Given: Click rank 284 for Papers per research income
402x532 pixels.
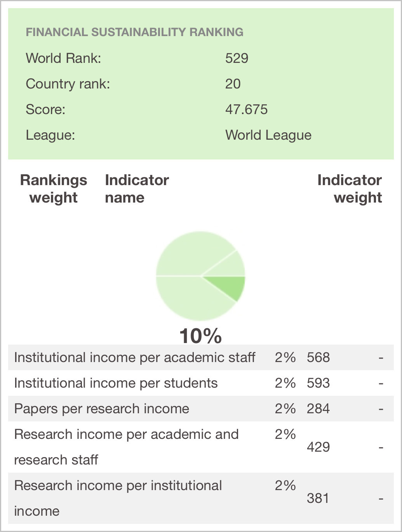Looking at the screenshot, I should (318, 409).
